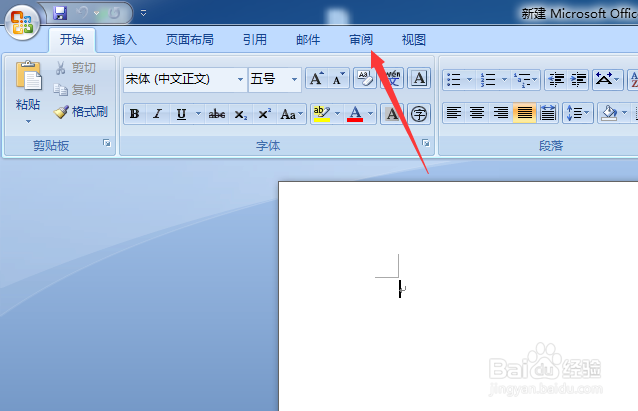The height and width of the screenshot is (411, 638).
Task: Apply bullet list formatting
Action: [454, 79]
